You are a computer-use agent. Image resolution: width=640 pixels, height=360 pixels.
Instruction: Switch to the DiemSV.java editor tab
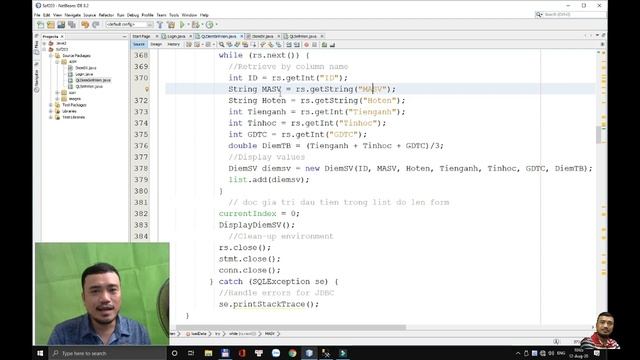(x=262, y=36)
